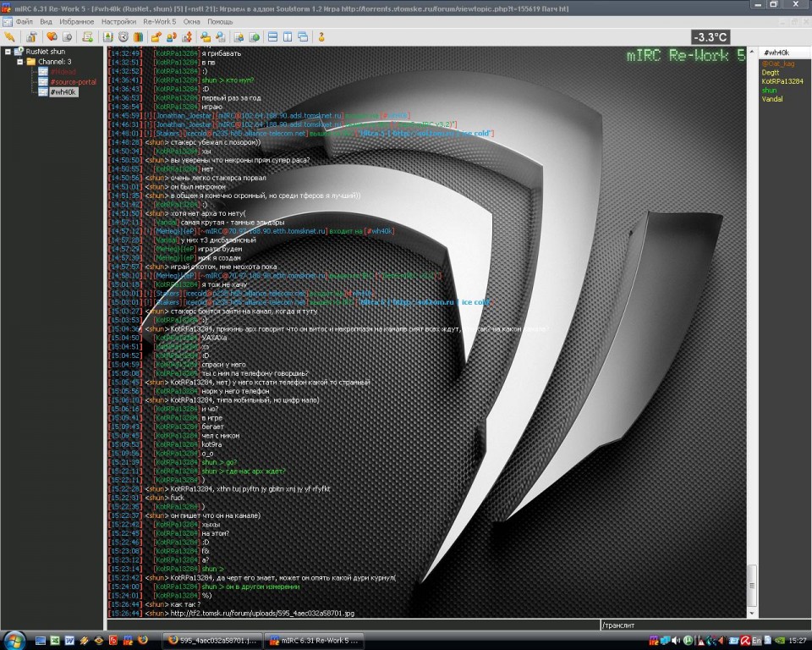
Task: Click the mIRC system menu icon left of Файл
Action: (x=8, y=22)
